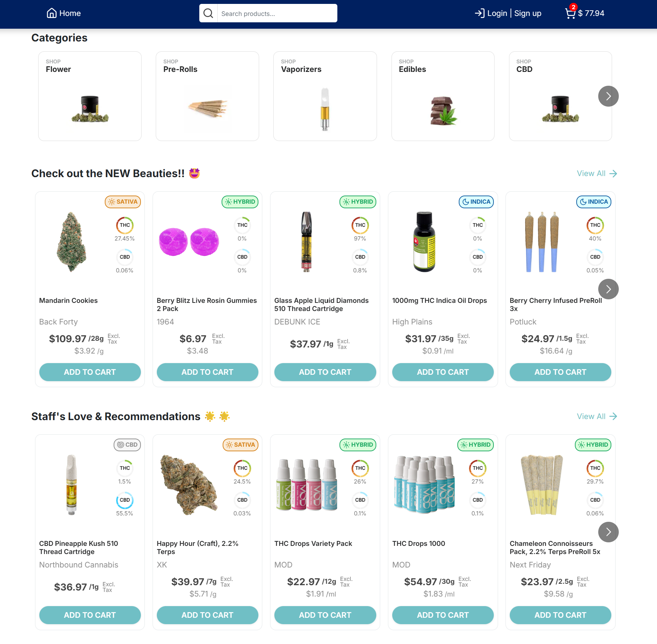Viewport: 657px width, 644px height.
Task: Open the Pre-Rolls shop category
Action: [x=207, y=96]
